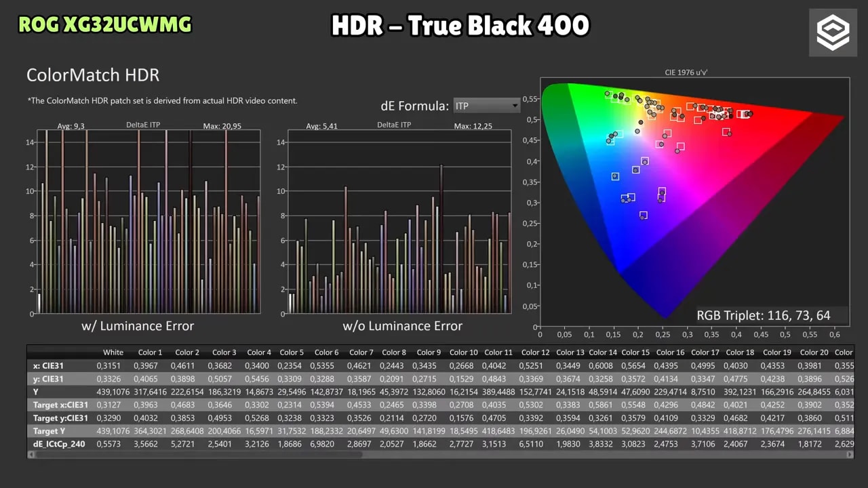Click the Max: 12,25 label
The width and height of the screenshot is (868, 488).
pyautogui.click(x=473, y=126)
